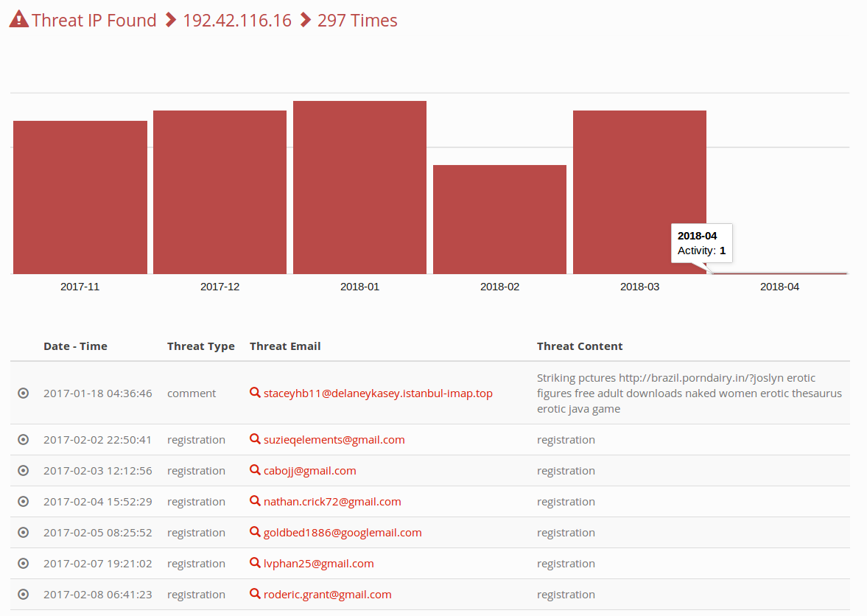Click search icon next to lvphan25@gmail.com
The image size is (867, 616).
click(x=255, y=563)
